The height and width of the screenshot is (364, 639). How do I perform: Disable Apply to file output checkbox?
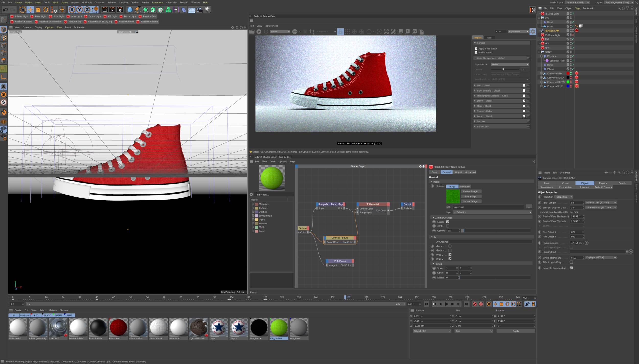476,49
